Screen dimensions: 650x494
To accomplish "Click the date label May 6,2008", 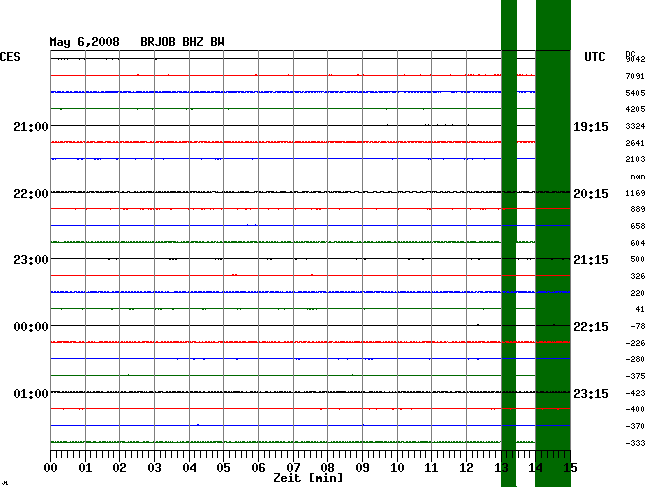I will (x=84, y=42).
